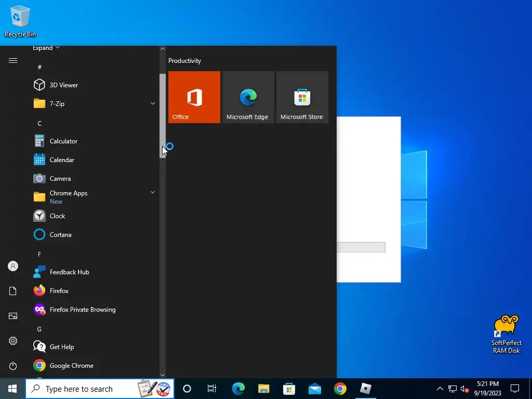Show hidden system tray icons
This screenshot has height=399, width=532.
click(440, 389)
